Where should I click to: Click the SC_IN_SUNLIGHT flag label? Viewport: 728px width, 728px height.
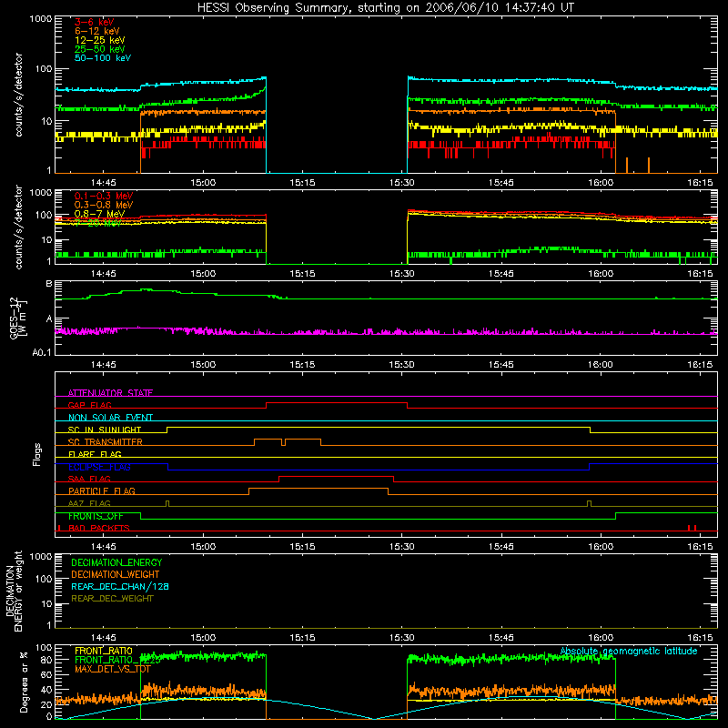(105, 430)
